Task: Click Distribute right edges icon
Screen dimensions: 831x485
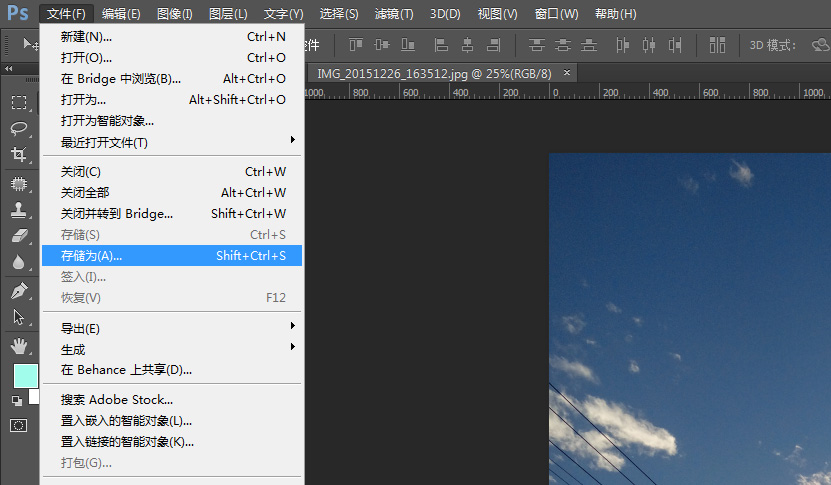Action: (x=675, y=45)
